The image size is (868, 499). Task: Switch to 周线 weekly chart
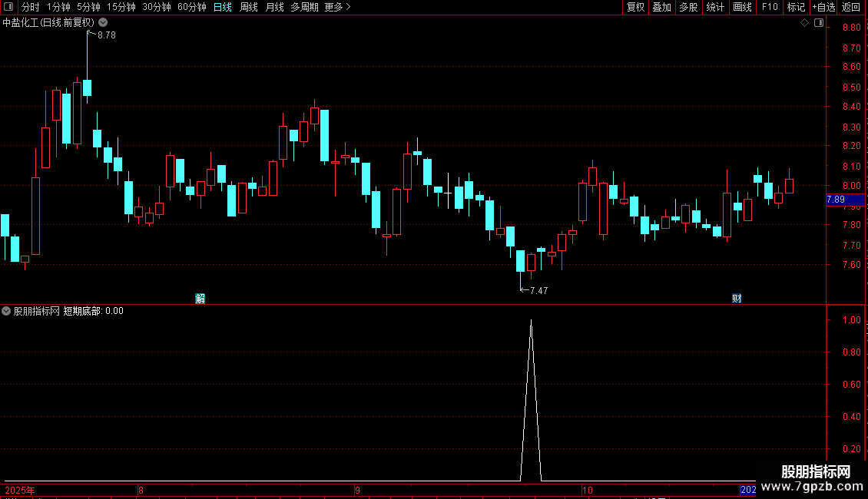249,7
